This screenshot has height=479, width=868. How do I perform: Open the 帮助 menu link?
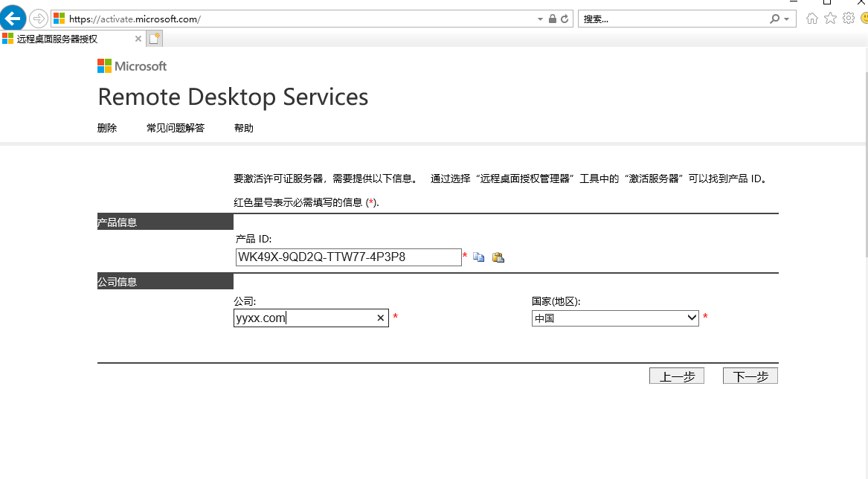click(243, 128)
